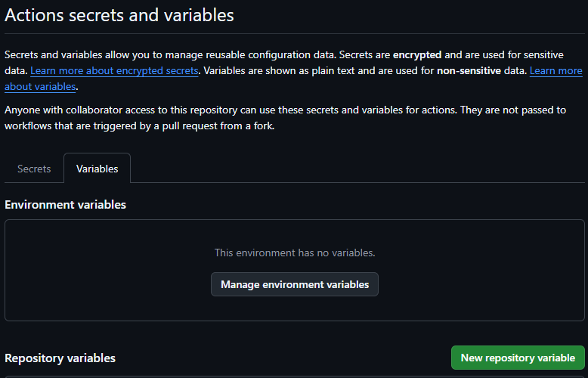Click the 'reusable configuration data' phrase
Viewport: 588px width, 378px height.
[x=262, y=54]
